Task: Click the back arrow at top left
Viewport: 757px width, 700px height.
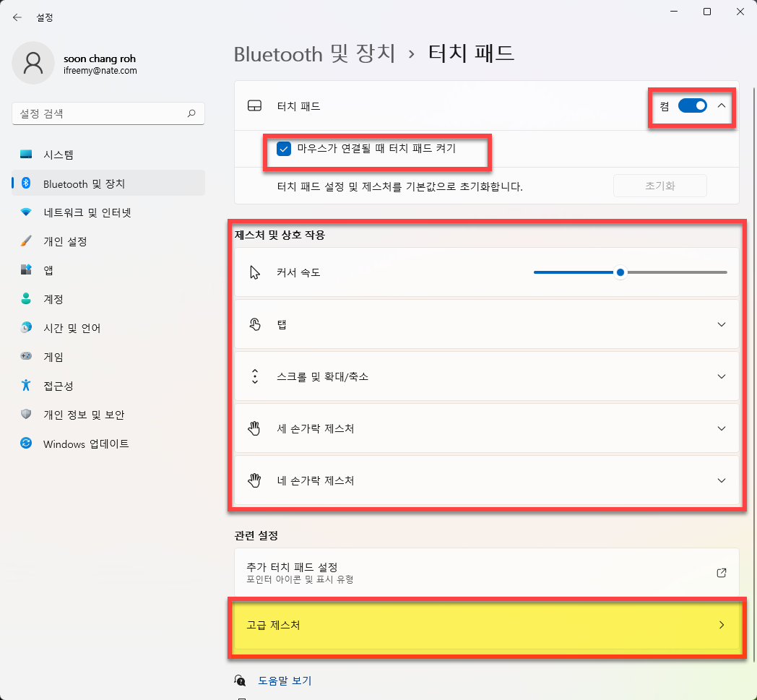Action: (17, 17)
